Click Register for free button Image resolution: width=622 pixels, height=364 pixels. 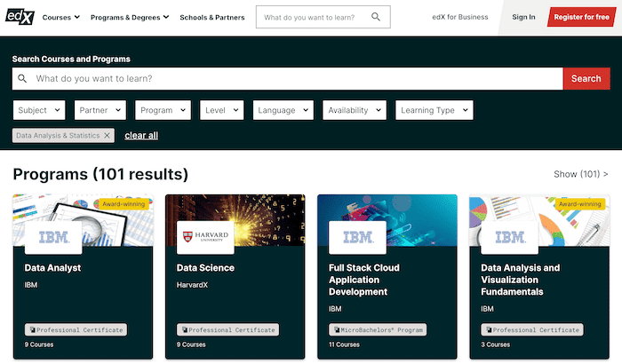coord(581,17)
